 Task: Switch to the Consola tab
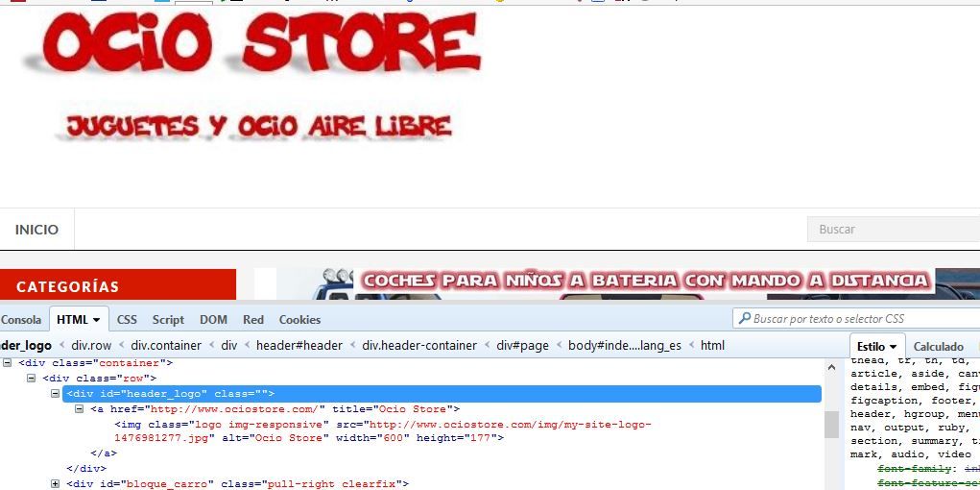coord(21,320)
